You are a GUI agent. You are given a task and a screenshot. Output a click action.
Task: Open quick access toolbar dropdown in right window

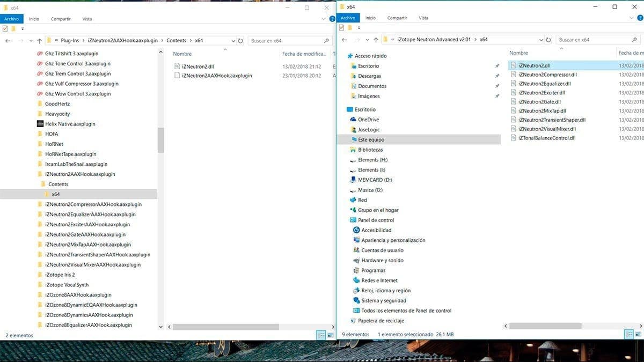click(x=360, y=27)
